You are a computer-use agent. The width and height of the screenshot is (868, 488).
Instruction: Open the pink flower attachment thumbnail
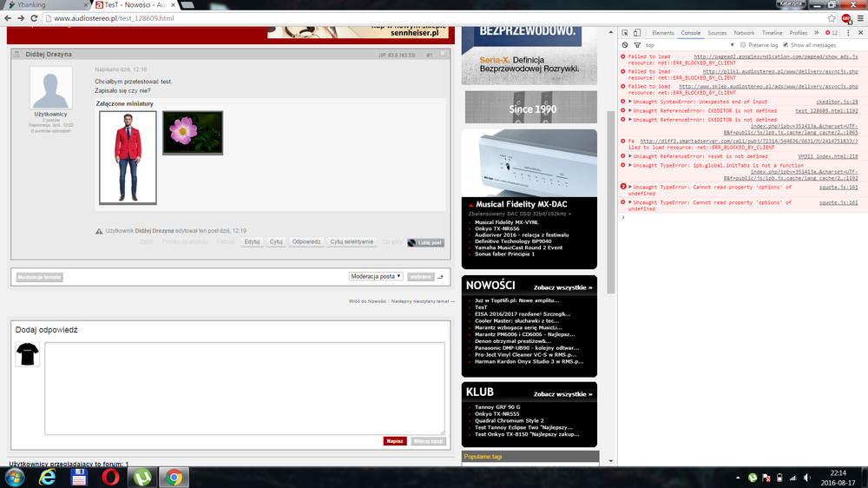click(x=193, y=133)
